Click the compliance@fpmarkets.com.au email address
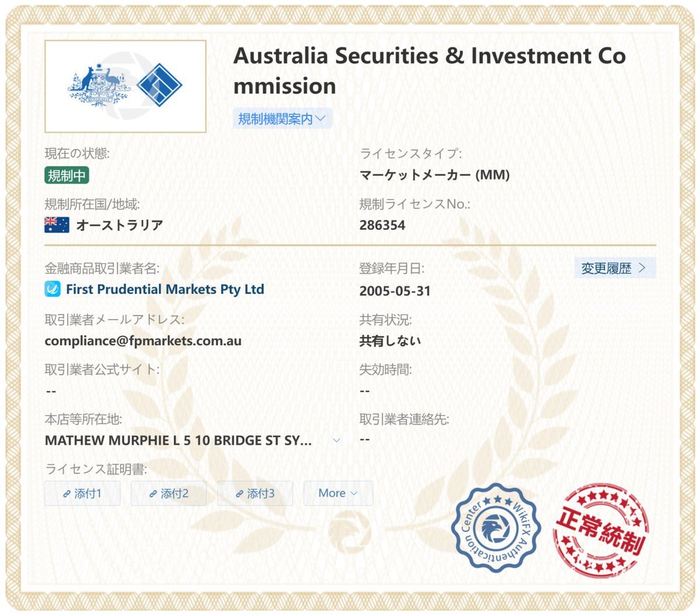The height and width of the screenshot is (615, 700). point(143,341)
